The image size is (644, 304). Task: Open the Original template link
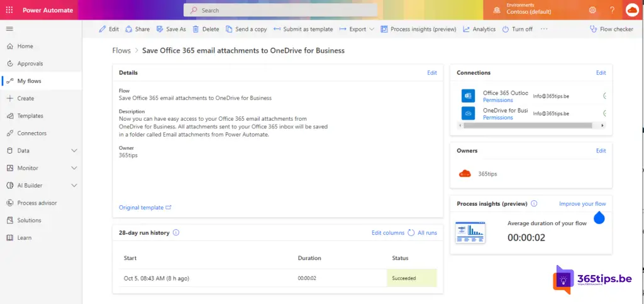tap(145, 208)
